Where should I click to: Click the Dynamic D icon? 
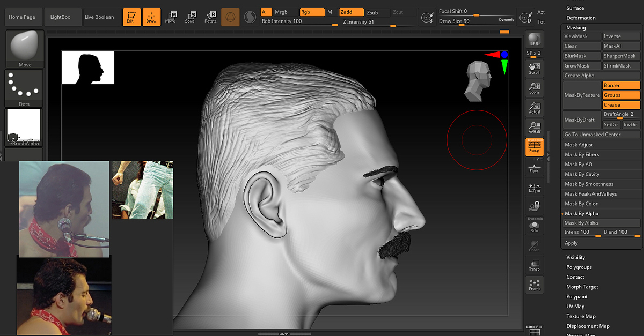525,17
